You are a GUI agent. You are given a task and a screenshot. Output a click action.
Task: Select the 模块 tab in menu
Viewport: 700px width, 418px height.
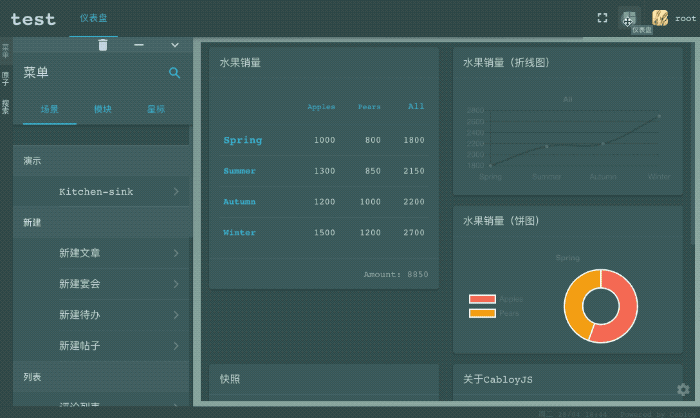point(103,109)
